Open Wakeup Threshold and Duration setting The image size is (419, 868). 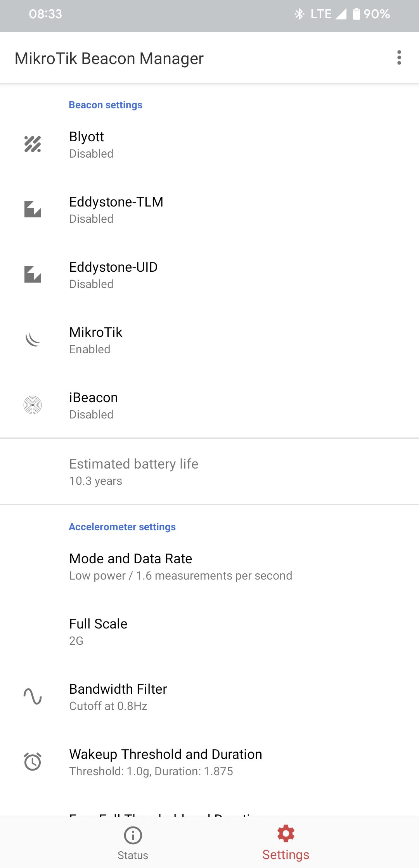pos(209,762)
